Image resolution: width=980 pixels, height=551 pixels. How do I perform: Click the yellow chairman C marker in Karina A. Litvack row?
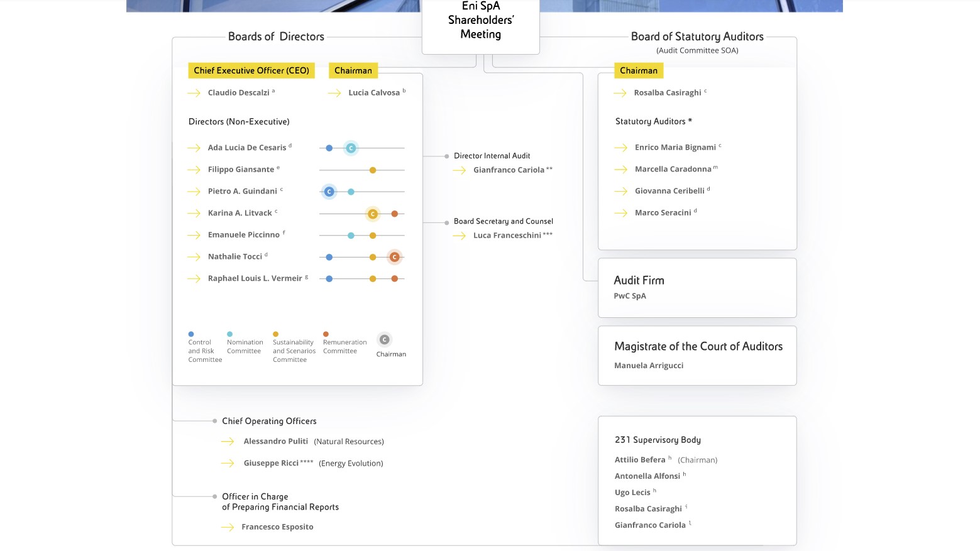(x=373, y=214)
